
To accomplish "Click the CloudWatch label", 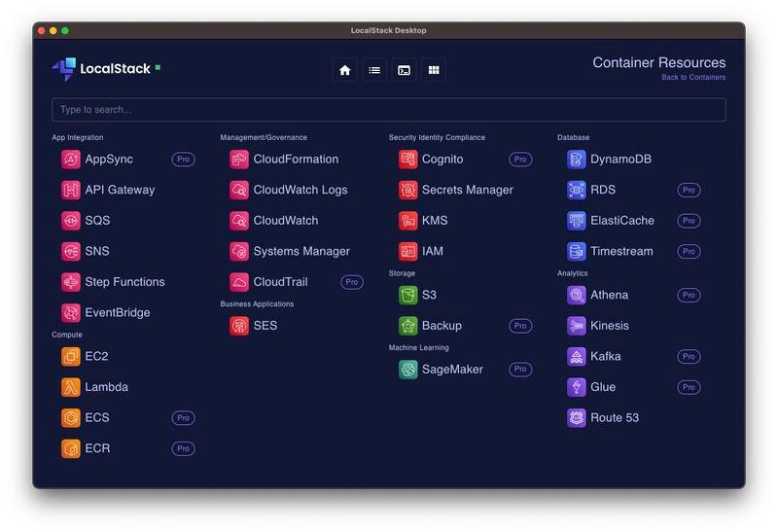I will coord(286,221).
